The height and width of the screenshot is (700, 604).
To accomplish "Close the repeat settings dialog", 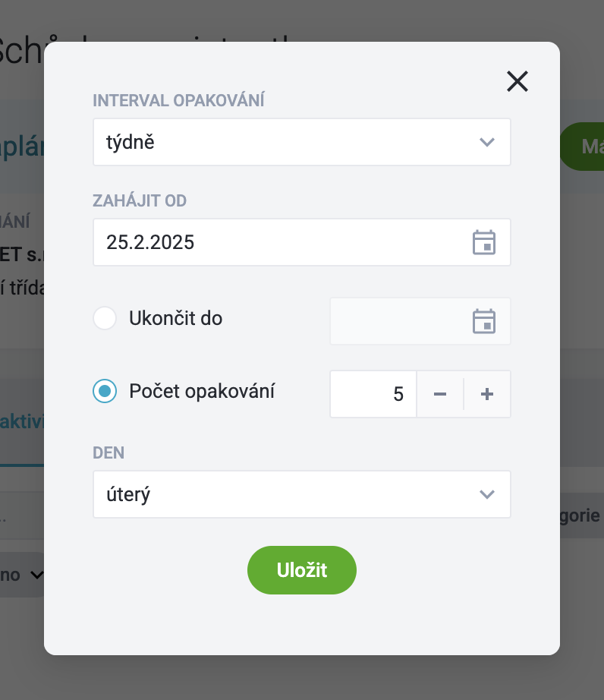I will tap(517, 81).
